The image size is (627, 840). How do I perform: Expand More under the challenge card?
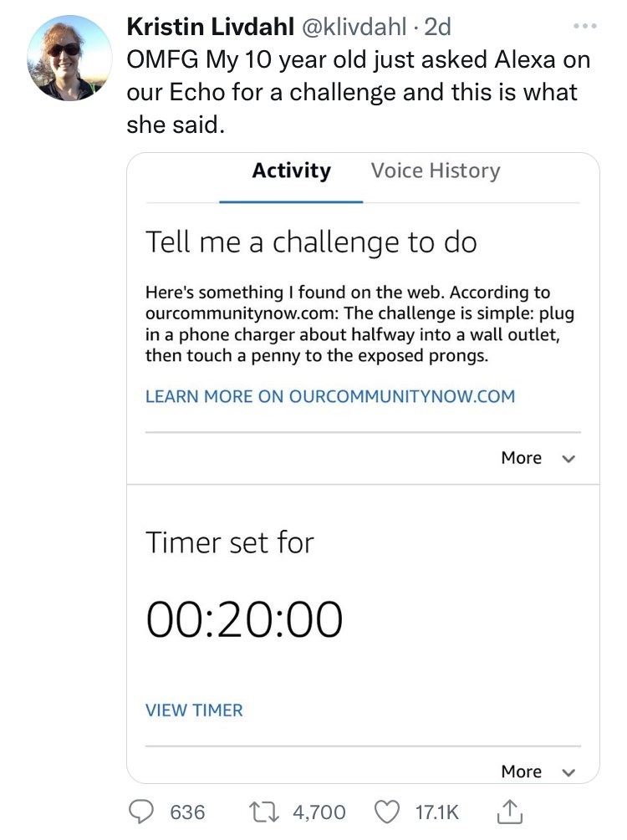pos(522,458)
